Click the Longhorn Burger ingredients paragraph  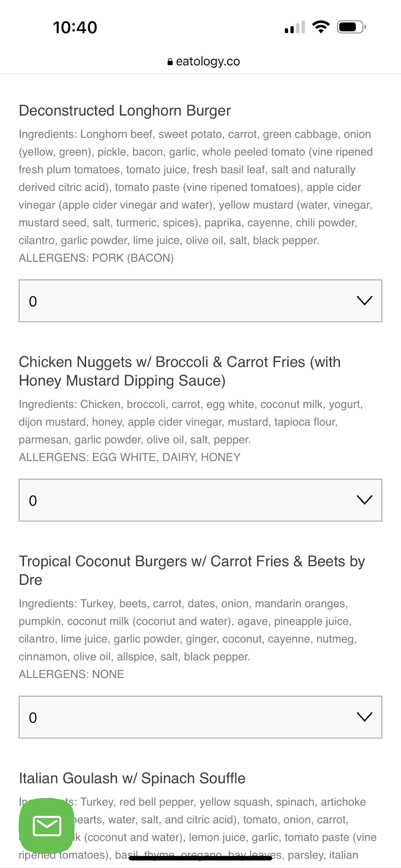coord(196,187)
